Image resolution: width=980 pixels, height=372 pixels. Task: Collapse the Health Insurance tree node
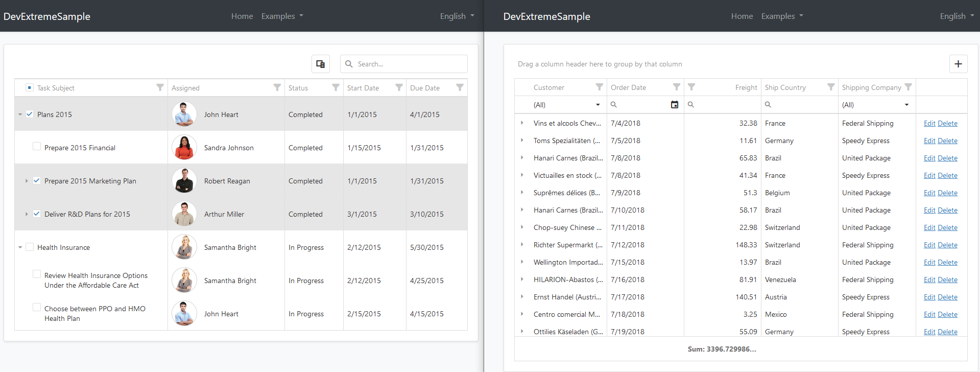coord(20,247)
